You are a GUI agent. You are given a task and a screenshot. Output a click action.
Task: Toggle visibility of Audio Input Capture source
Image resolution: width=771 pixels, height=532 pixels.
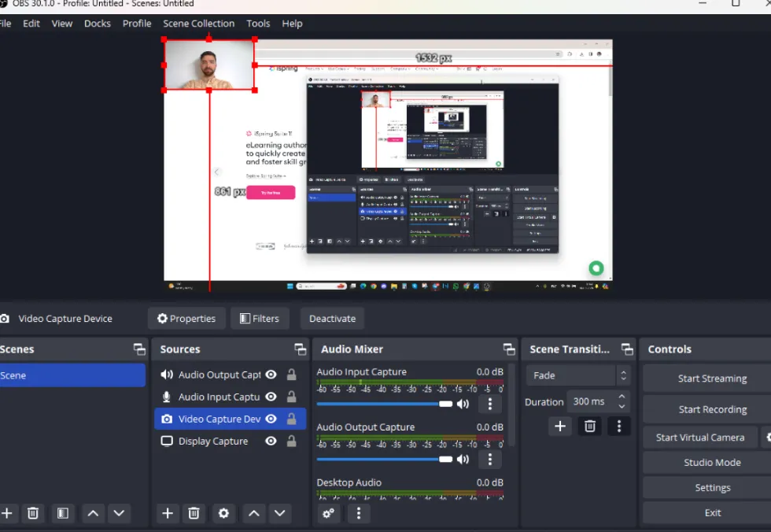[x=271, y=397]
